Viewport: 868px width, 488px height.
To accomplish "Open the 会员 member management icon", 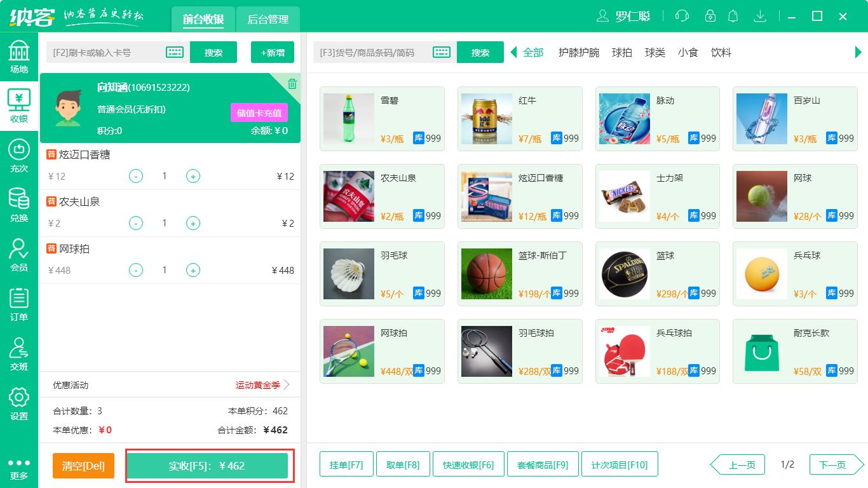I will [x=20, y=253].
